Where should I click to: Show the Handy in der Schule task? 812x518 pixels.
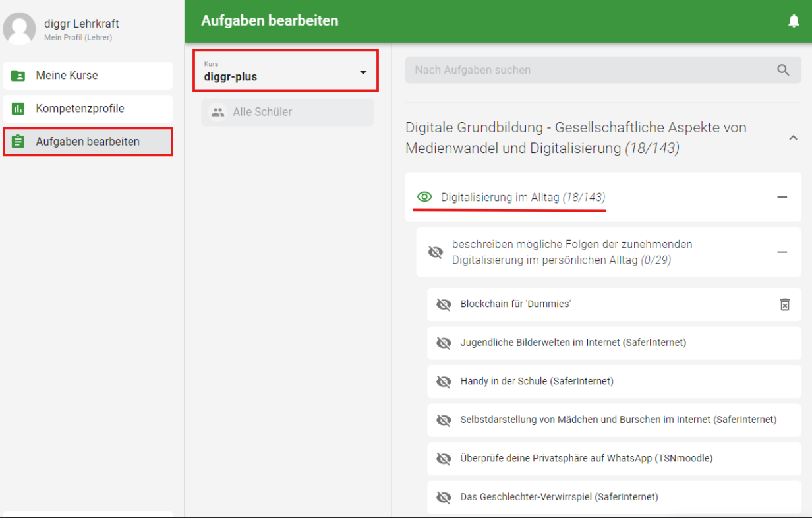point(444,382)
